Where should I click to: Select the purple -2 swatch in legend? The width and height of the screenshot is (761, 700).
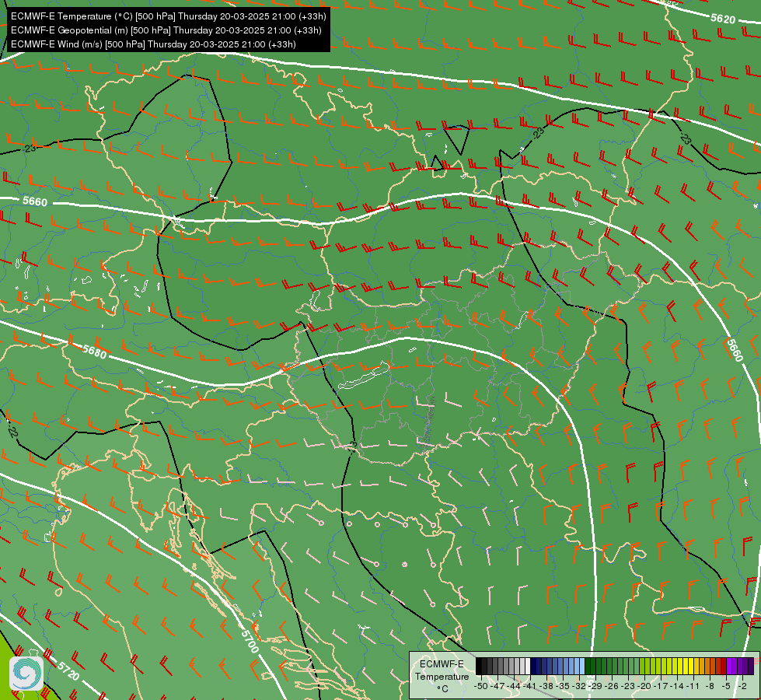click(x=740, y=666)
